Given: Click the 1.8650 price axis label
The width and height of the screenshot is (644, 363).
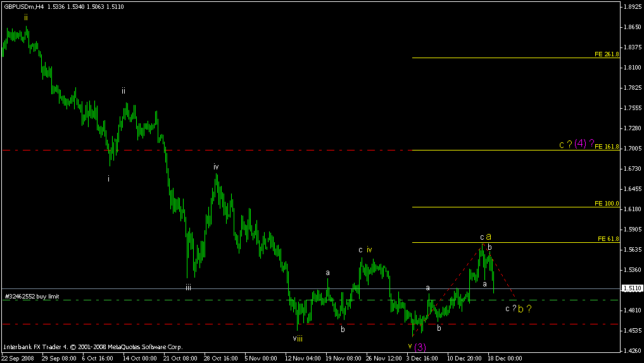Looking at the screenshot, I should (x=633, y=27).
